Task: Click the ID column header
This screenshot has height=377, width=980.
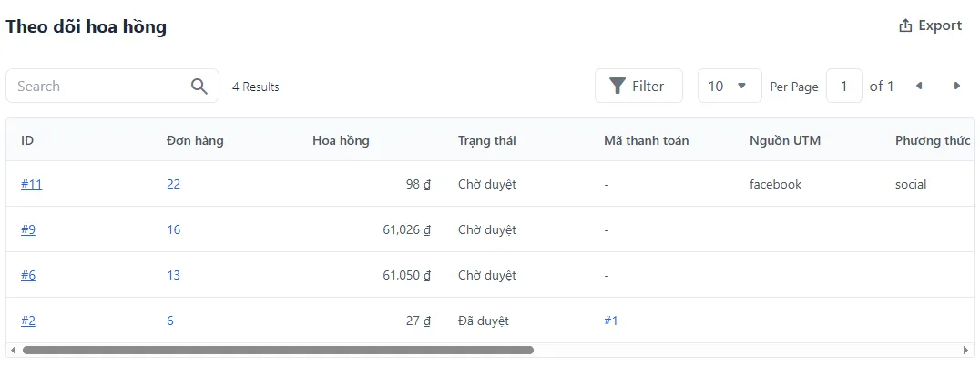Action: pos(27,140)
